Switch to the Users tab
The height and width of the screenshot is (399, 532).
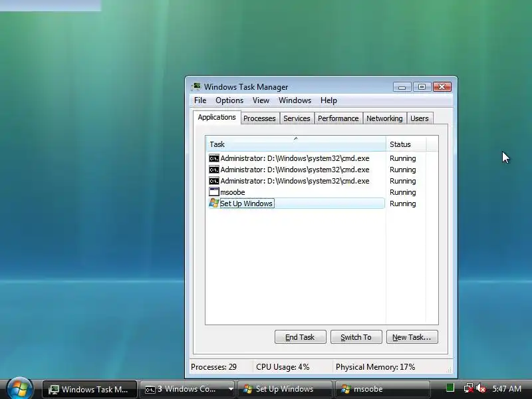pos(420,118)
